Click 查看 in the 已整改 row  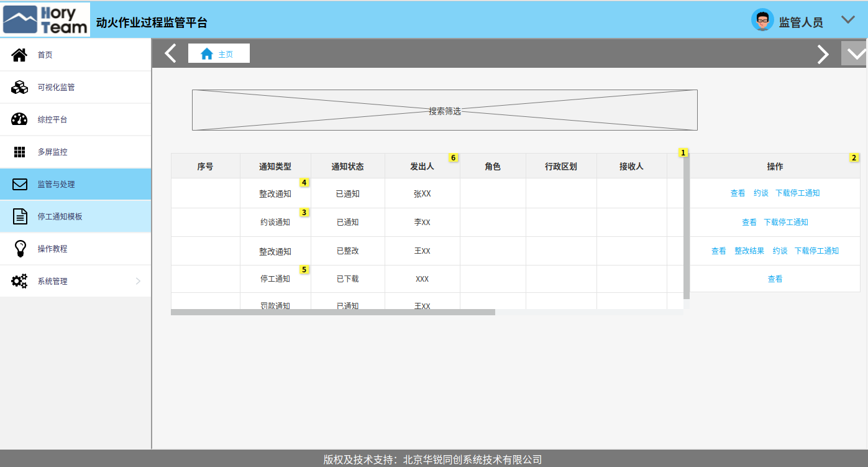pyautogui.click(x=719, y=251)
